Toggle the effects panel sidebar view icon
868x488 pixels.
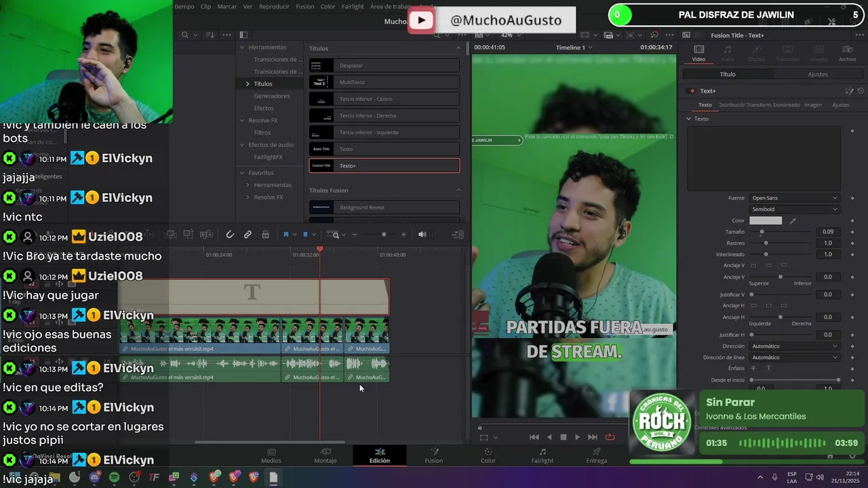243,35
